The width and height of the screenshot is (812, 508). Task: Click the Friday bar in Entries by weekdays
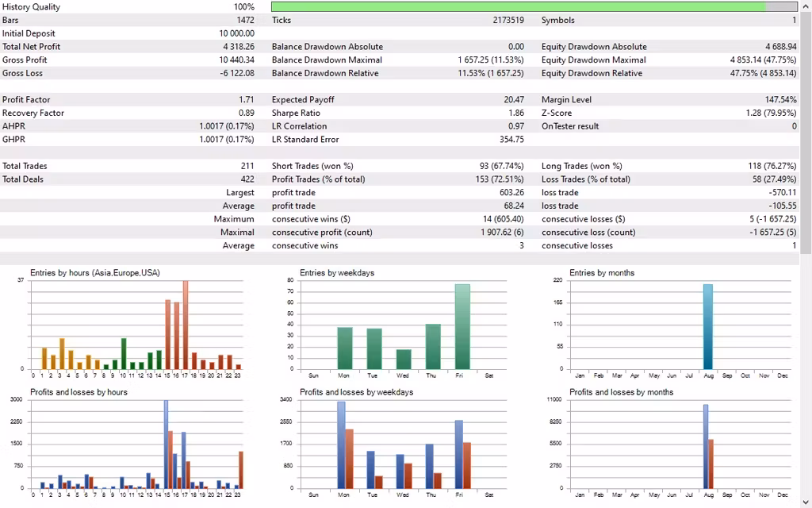(462, 326)
